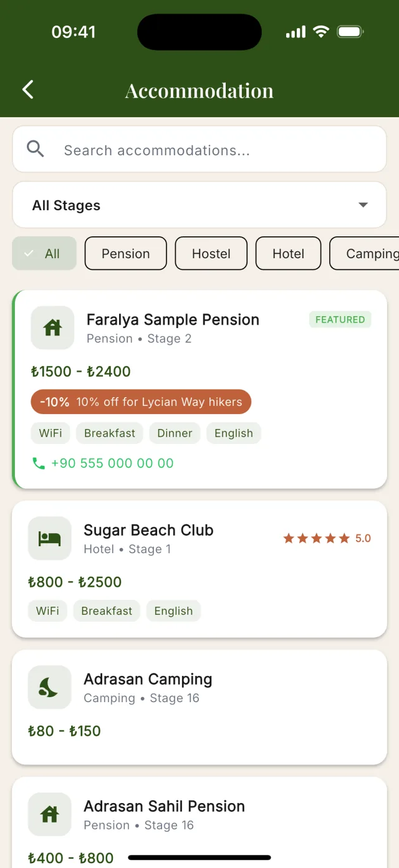The width and height of the screenshot is (399, 868).
Task: Toggle the All filter chip
Action: pos(44,253)
